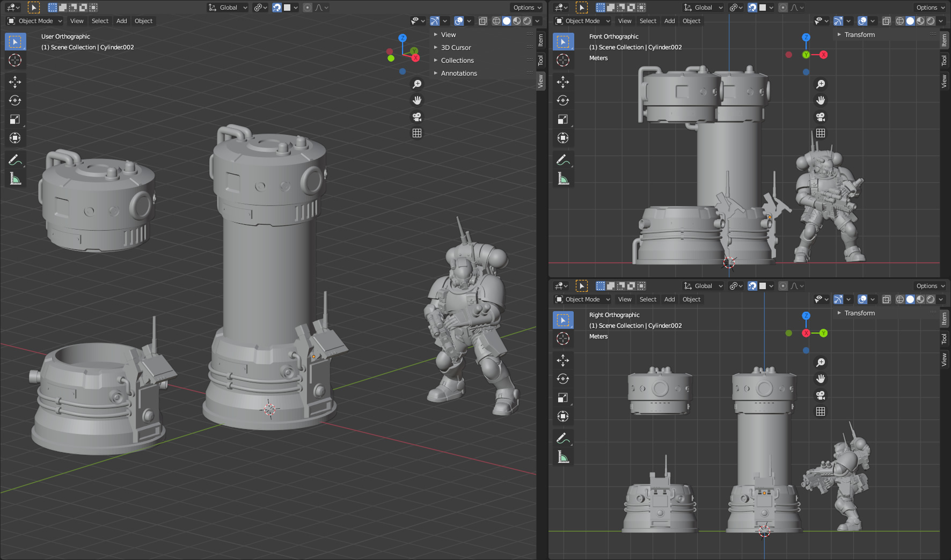Viewport: 951px width, 560px height.
Task: Open editor type button in User Orthographic header
Action: click(x=13, y=8)
